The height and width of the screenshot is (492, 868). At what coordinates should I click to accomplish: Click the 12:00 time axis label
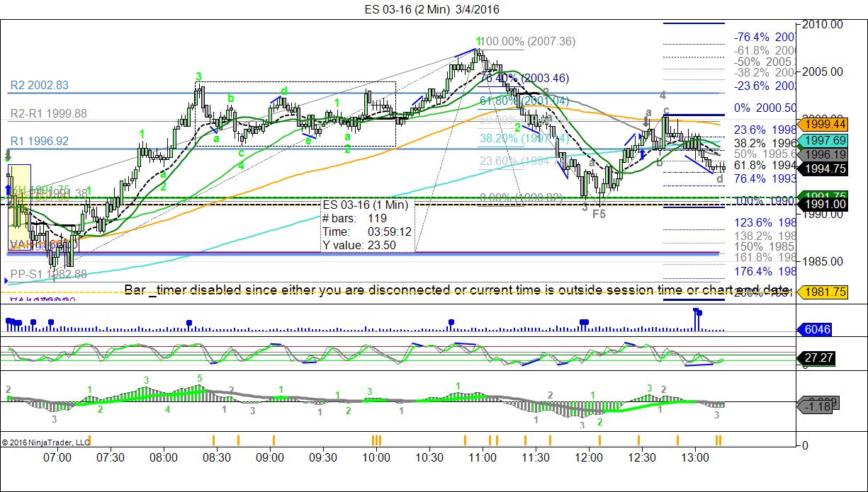coord(589,457)
